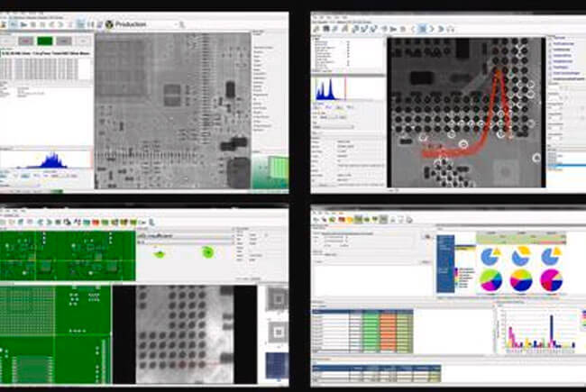Click the yellow radiation icon beside Production

109,24
